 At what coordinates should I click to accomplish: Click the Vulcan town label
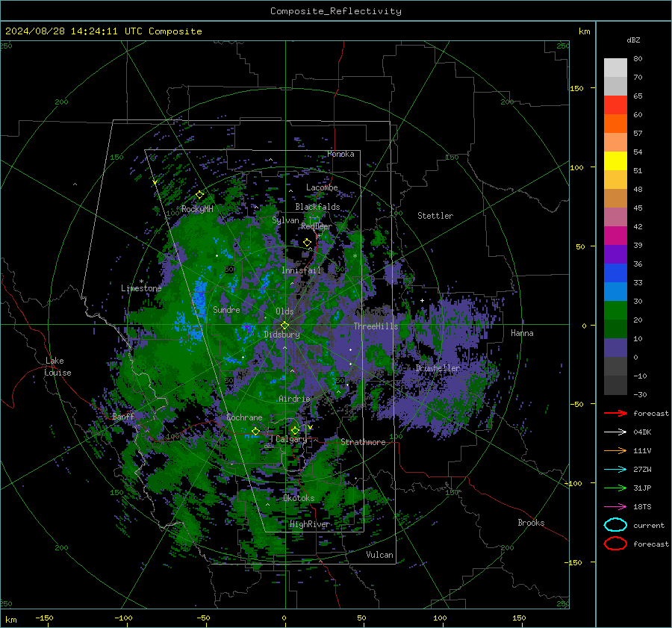coord(380,555)
